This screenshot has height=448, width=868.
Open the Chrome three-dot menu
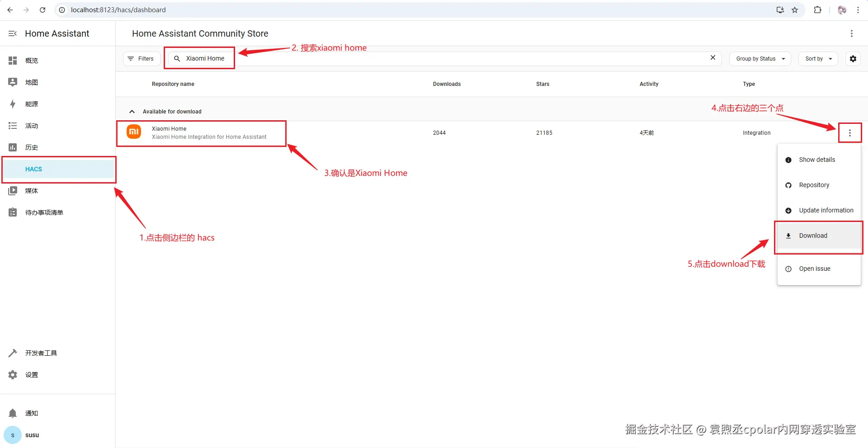(858, 10)
